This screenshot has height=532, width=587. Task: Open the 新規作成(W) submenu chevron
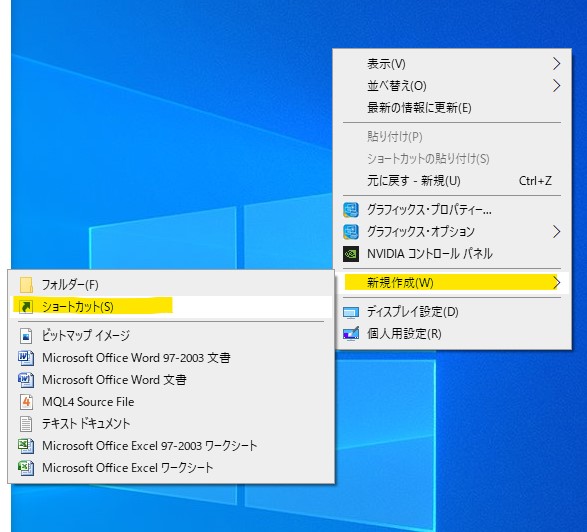tap(556, 282)
